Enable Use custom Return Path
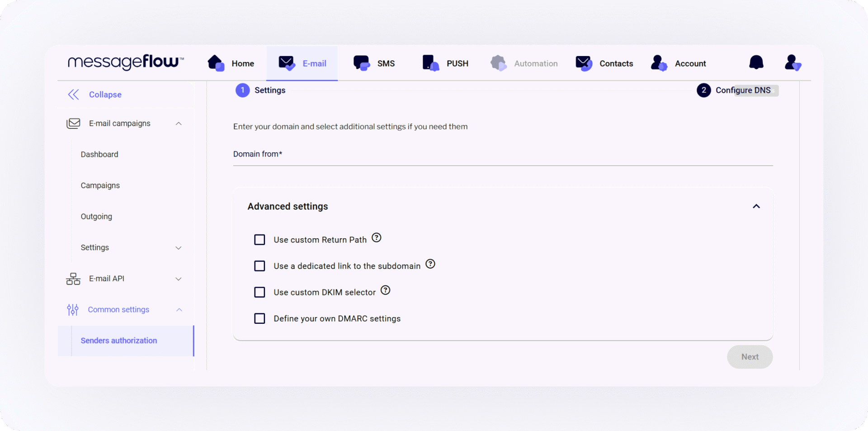 (x=259, y=240)
